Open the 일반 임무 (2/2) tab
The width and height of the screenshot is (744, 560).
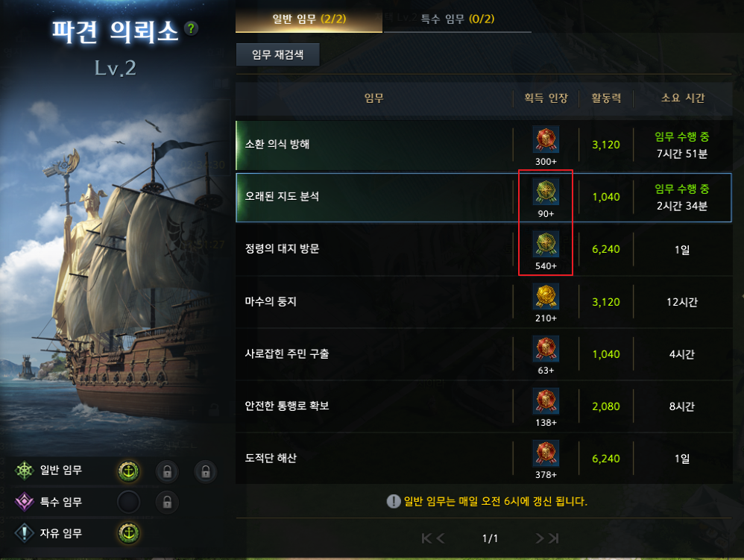[309, 19]
